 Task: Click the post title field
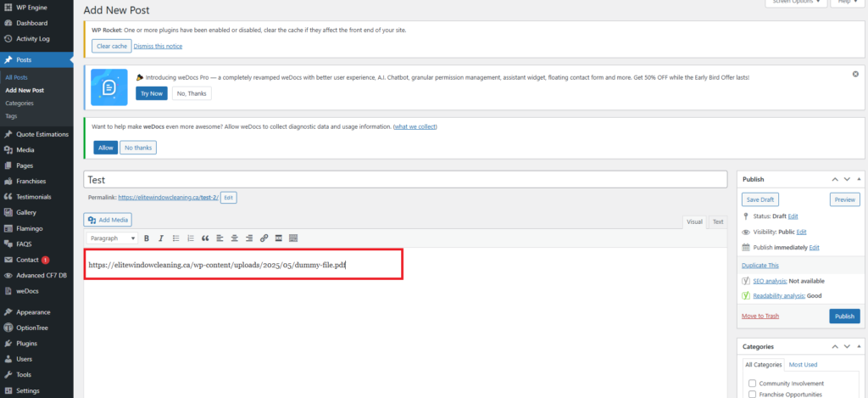pyautogui.click(x=405, y=180)
